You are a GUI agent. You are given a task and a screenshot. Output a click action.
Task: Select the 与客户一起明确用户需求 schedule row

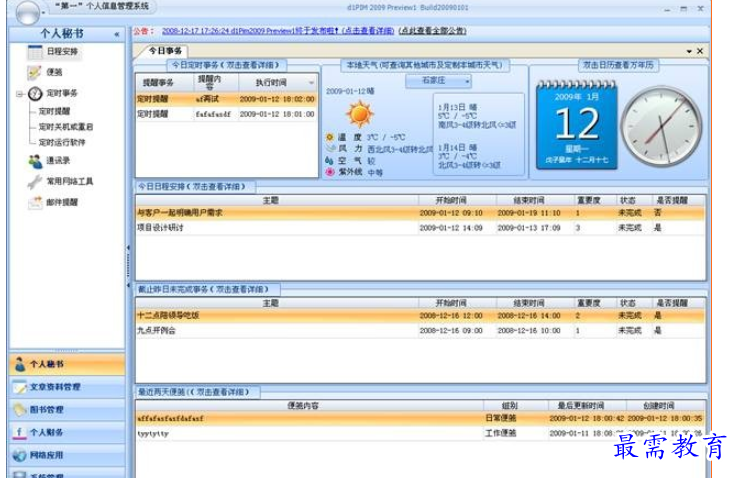420,213
